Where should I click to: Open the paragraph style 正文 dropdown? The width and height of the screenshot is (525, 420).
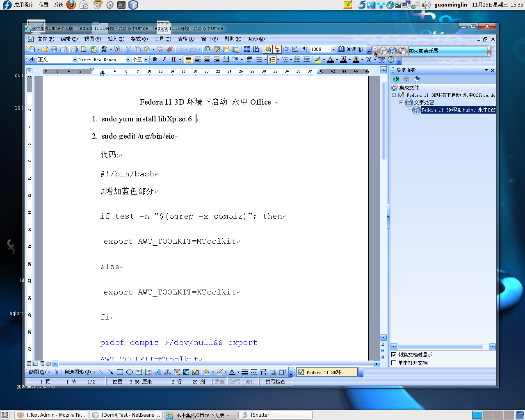coord(75,60)
